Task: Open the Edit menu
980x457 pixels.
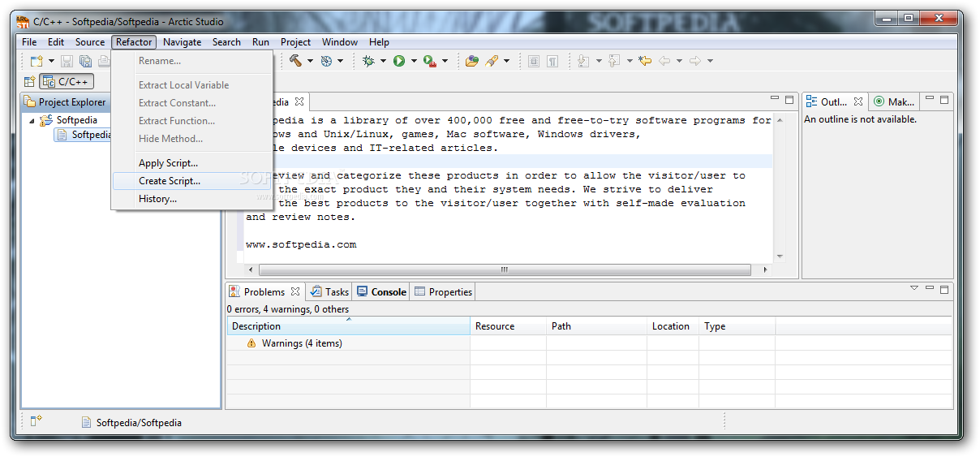Action: tap(56, 42)
